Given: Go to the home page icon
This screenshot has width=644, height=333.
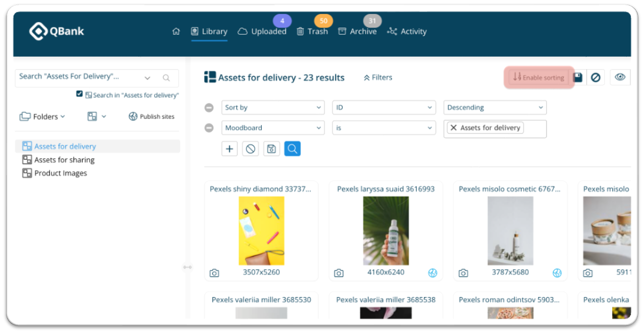Looking at the screenshot, I should [176, 32].
